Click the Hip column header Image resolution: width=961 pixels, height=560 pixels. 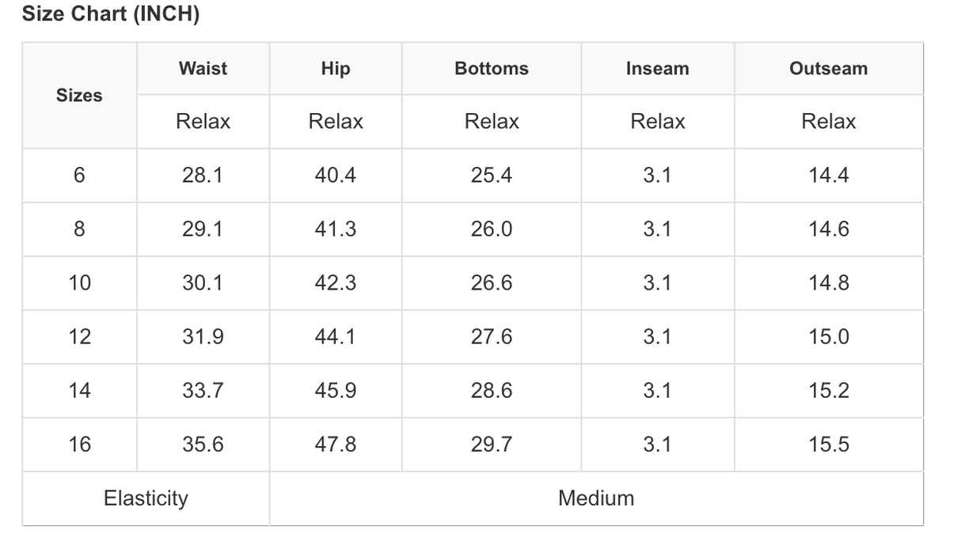[x=336, y=69]
